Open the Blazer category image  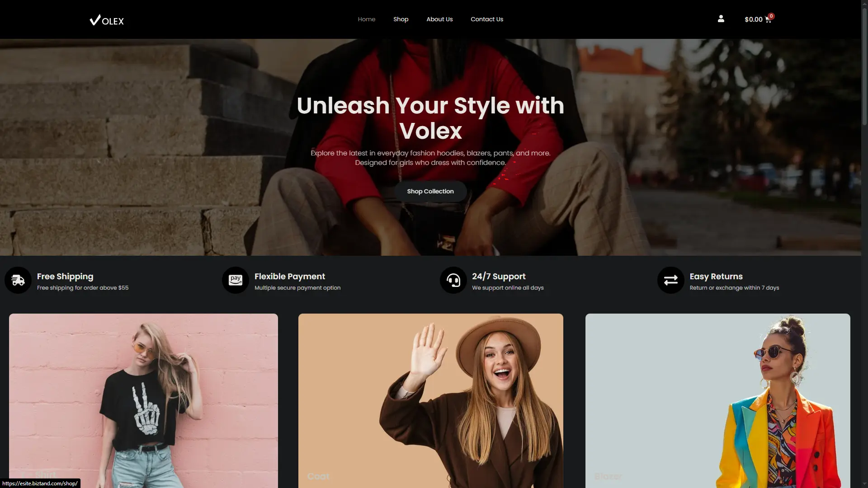point(718,401)
